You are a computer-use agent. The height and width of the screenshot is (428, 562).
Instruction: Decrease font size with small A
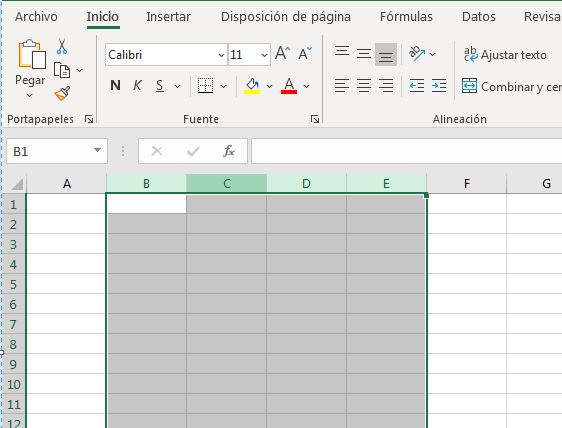click(305, 54)
